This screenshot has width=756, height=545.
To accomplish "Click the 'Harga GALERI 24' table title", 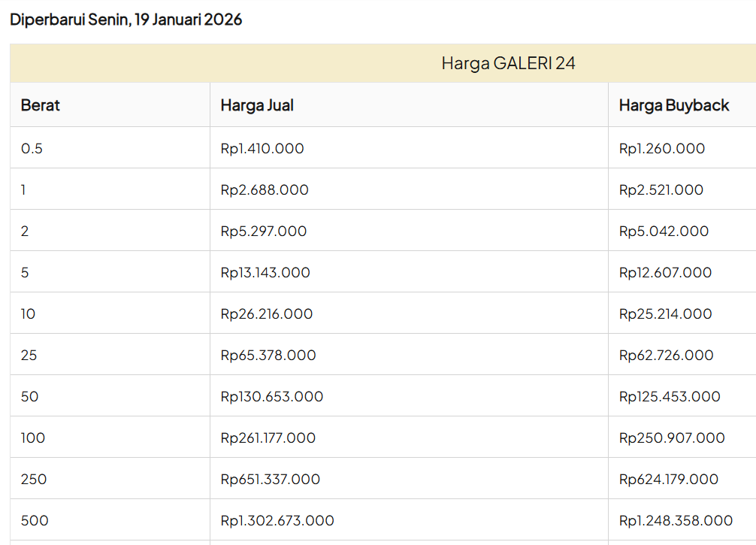I will (508, 63).
